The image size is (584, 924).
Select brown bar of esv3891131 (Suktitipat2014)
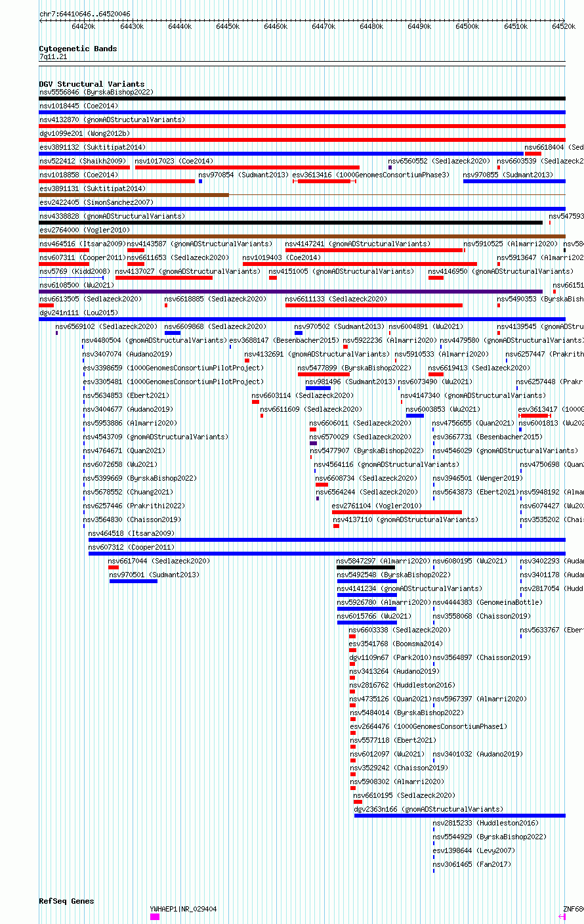click(x=134, y=195)
